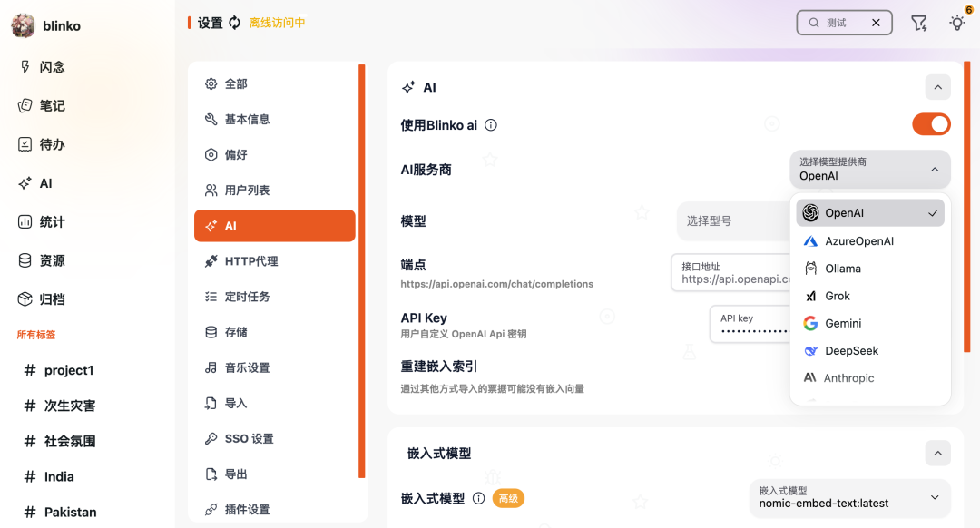Image resolution: width=980 pixels, height=528 pixels.
Task: Toggle the 使用Blinko ai switch
Action: (x=931, y=124)
